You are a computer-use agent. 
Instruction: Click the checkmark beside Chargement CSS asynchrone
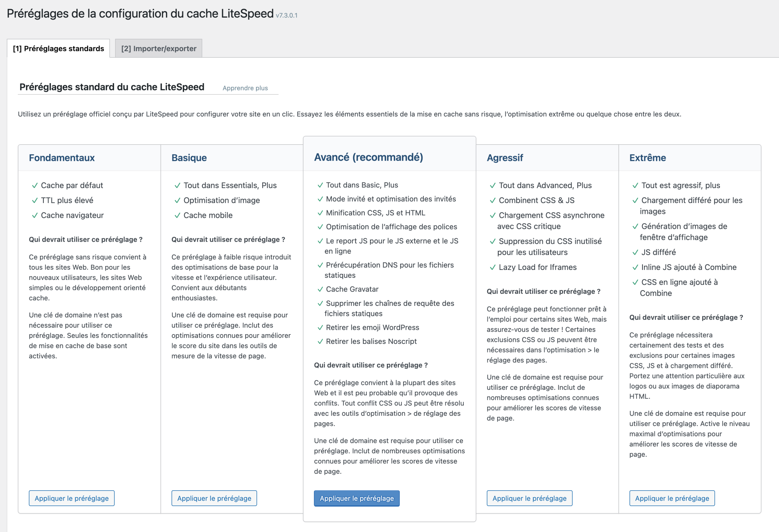click(493, 215)
